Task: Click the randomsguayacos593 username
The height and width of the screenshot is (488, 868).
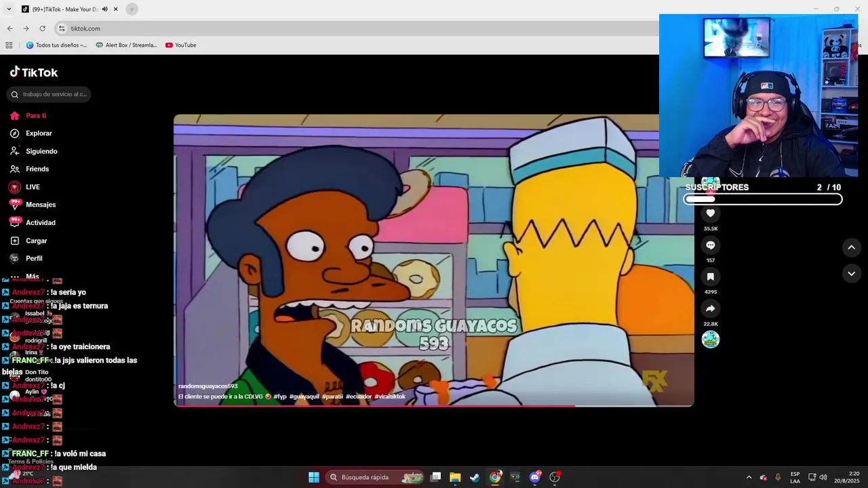Action: [208, 386]
